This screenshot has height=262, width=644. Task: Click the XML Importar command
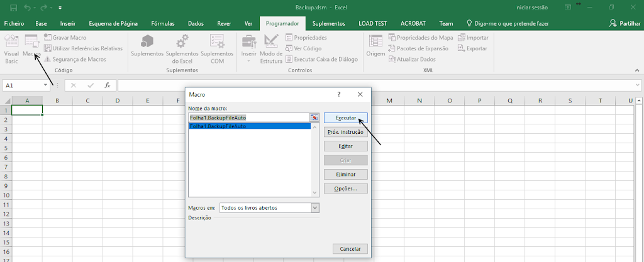473,37
